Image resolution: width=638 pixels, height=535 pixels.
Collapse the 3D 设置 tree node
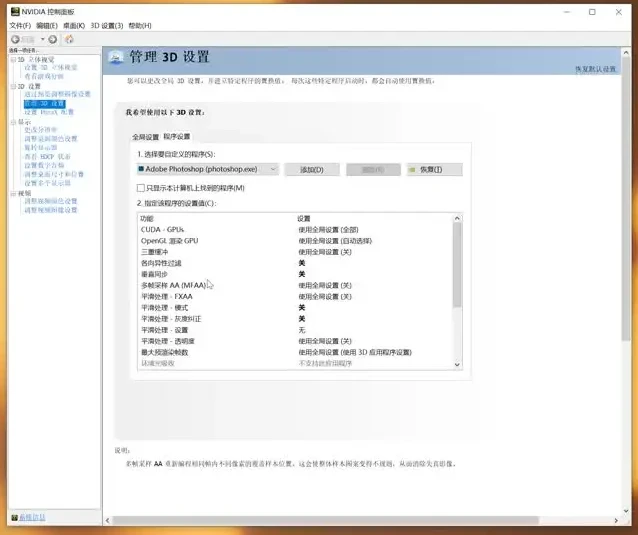[12, 86]
